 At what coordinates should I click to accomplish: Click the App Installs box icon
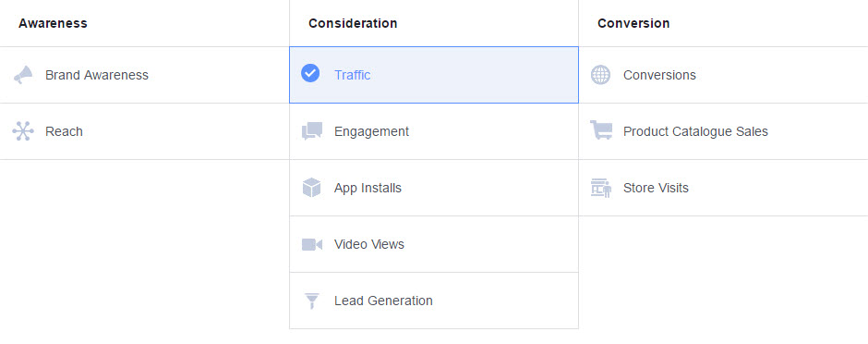[312, 188]
